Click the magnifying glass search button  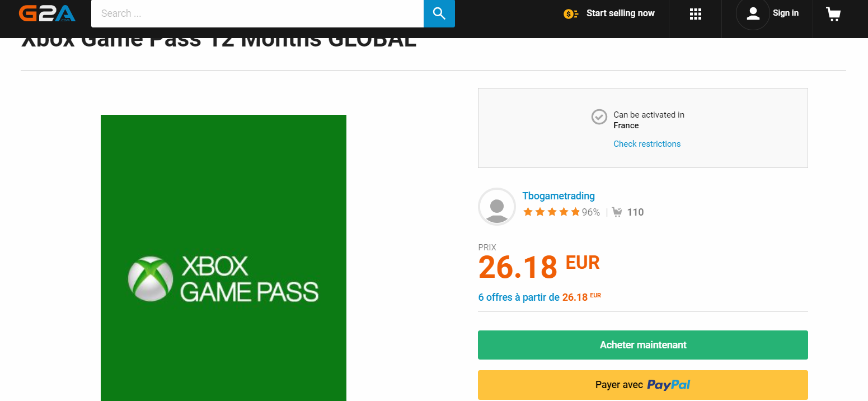coord(439,13)
